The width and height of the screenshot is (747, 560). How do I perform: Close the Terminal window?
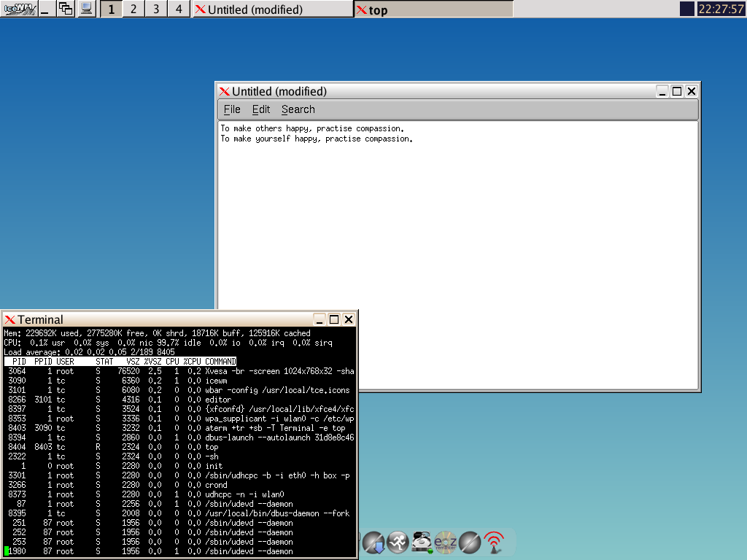(349, 319)
